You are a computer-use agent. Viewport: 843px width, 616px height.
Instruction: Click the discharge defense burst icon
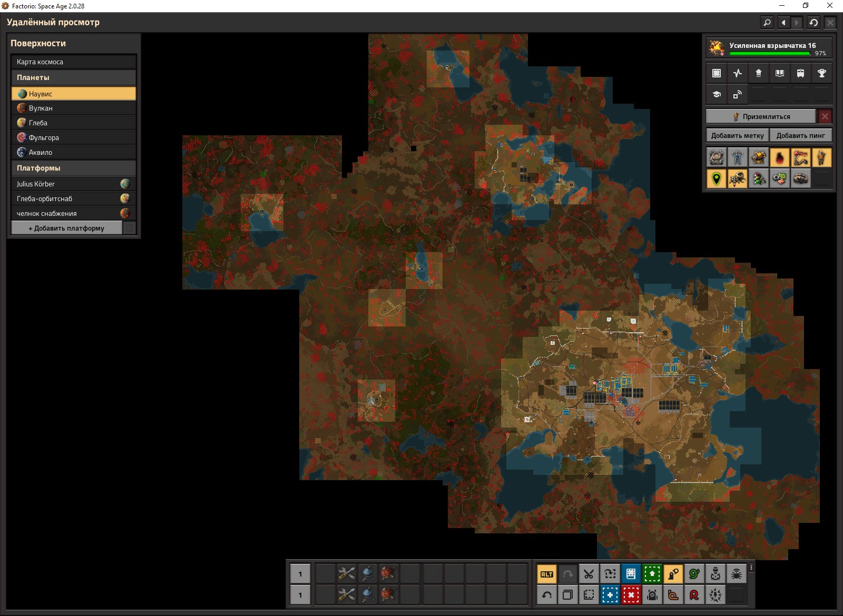[x=715, y=595]
